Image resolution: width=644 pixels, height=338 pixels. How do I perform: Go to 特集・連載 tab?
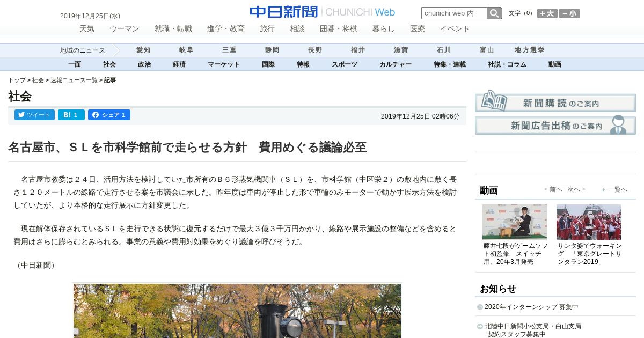click(450, 64)
